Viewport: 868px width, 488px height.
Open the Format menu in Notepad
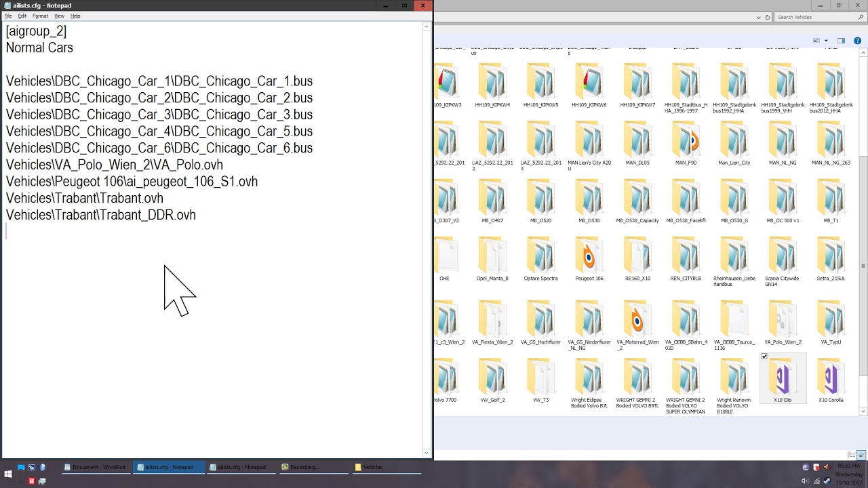(40, 16)
